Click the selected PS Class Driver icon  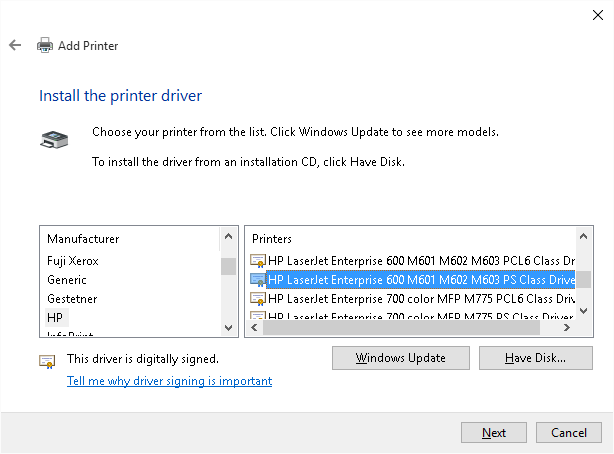(258, 280)
